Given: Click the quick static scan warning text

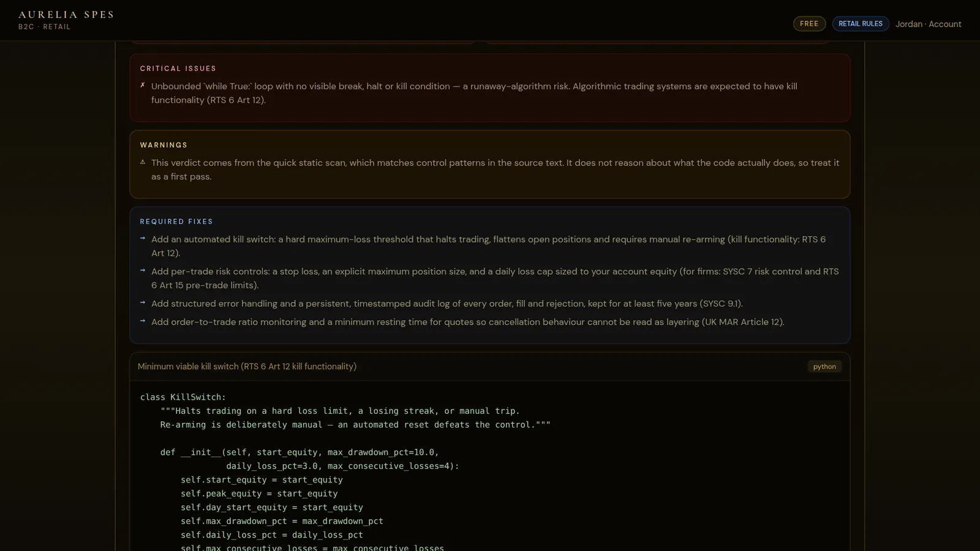Looking at the screenshot, I should point(495,170).
